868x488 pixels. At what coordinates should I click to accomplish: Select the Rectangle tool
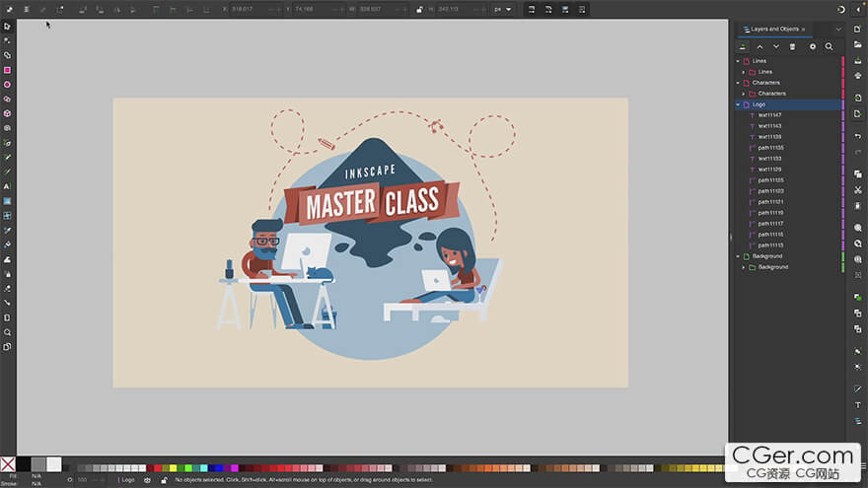(x=7, y=70)
